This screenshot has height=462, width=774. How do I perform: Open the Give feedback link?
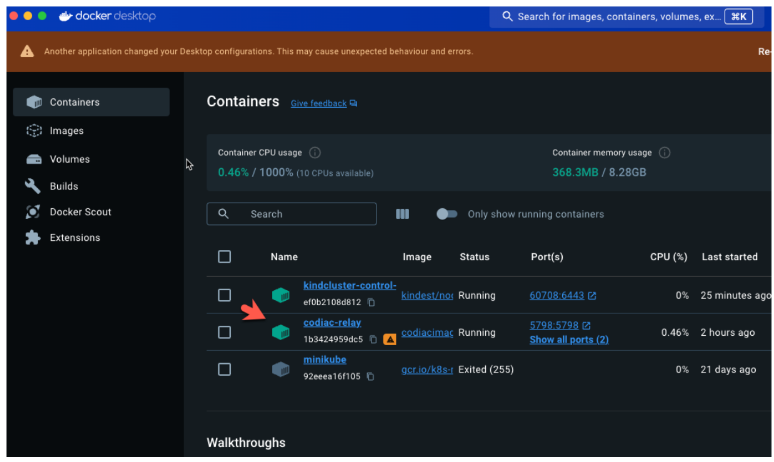click(x=318, y=103)
